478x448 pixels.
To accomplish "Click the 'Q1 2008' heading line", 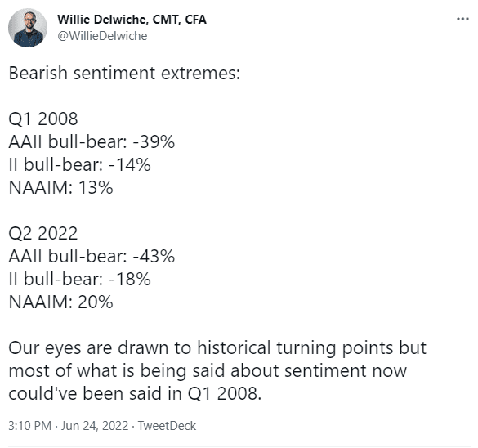I will [x=43, y=119].
